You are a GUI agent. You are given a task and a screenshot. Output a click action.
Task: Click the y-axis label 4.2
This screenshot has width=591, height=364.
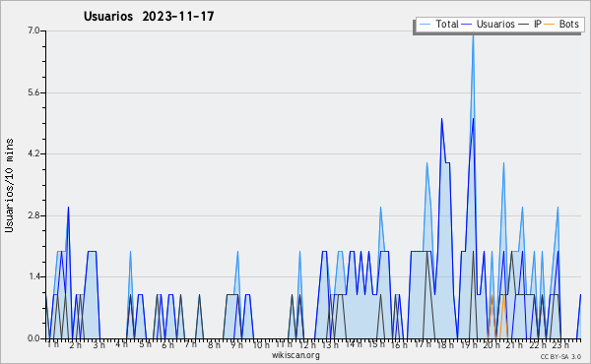click(x=33, y=153)
